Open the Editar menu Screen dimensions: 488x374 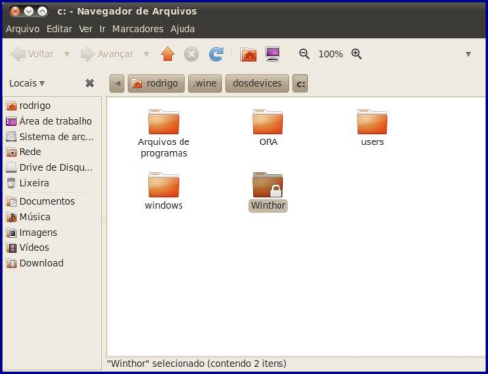[59, 29]
